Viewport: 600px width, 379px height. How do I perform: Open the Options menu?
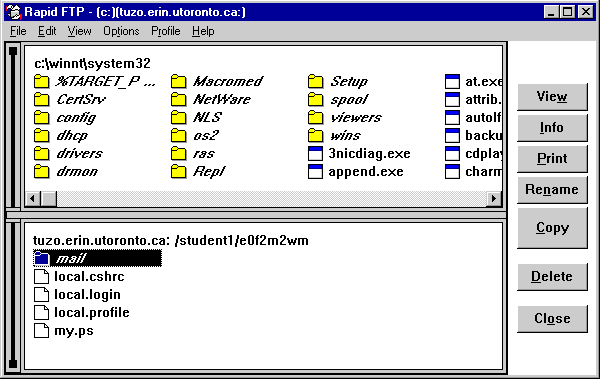(121, 31)
